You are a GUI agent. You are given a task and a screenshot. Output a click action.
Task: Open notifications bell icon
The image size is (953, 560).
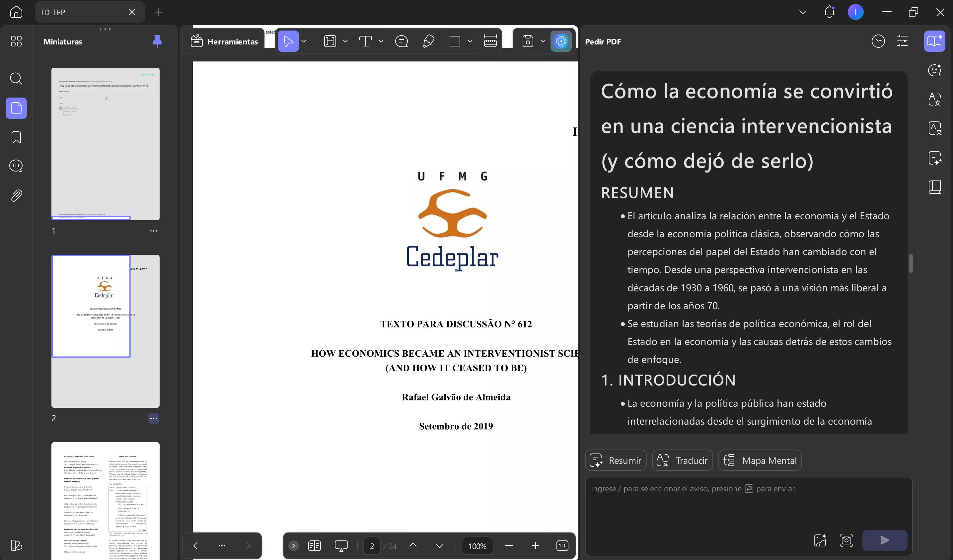tap(829, 12)
